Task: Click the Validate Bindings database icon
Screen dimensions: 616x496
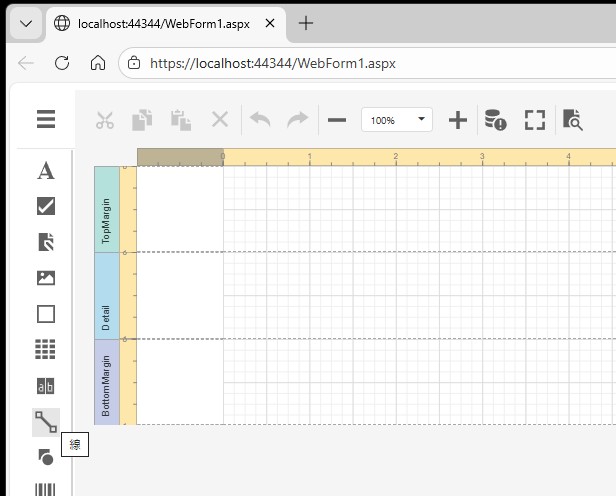Action: (x=495, y=120)
